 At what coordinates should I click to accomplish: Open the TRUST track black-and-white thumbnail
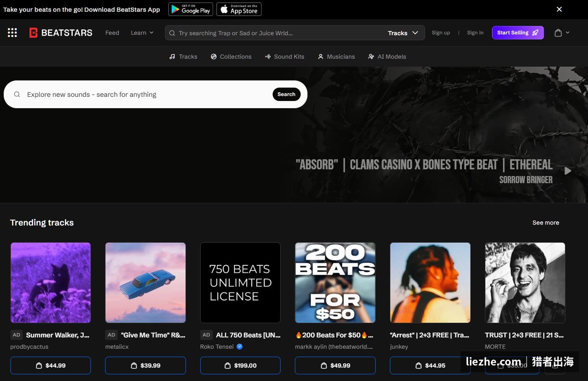tap(525, 283)
